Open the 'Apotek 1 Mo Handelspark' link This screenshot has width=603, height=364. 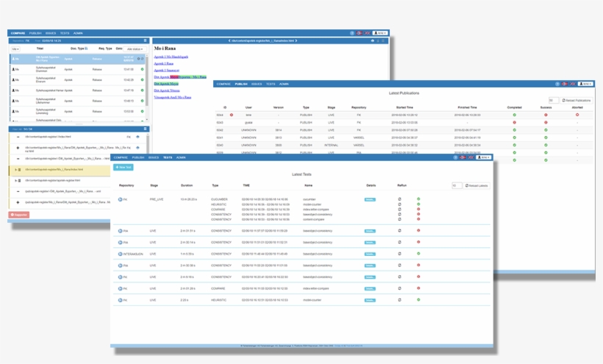pyautogui.click(x=171, y=57)
